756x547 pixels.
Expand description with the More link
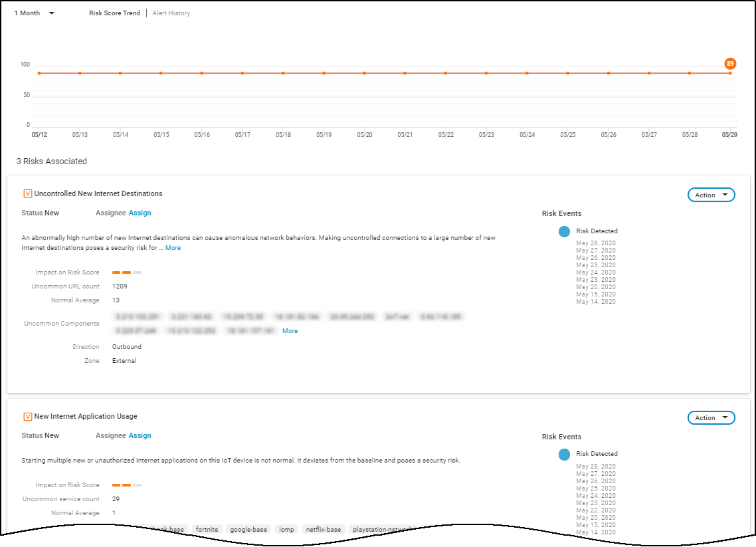pos(173,248)
